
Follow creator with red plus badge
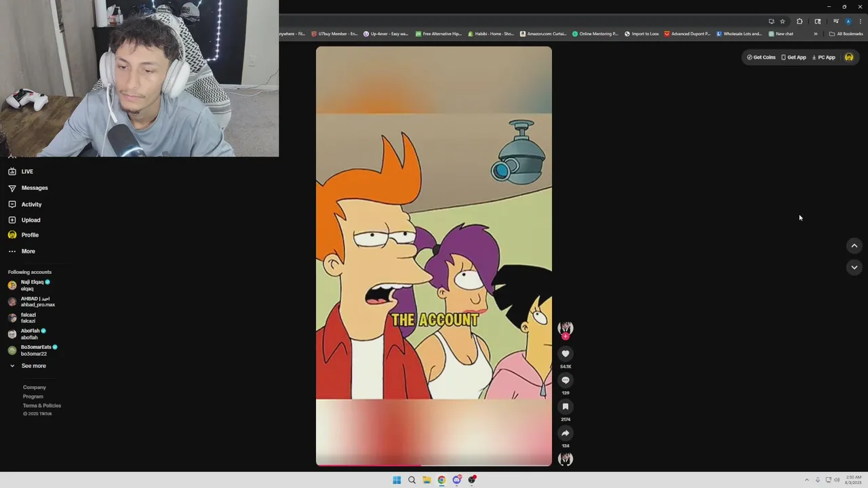coord(566,336)
